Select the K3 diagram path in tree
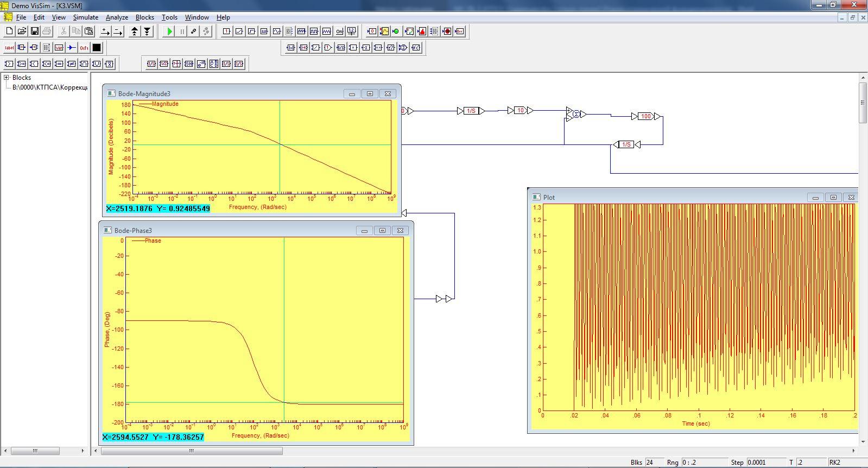 (50, 87)
